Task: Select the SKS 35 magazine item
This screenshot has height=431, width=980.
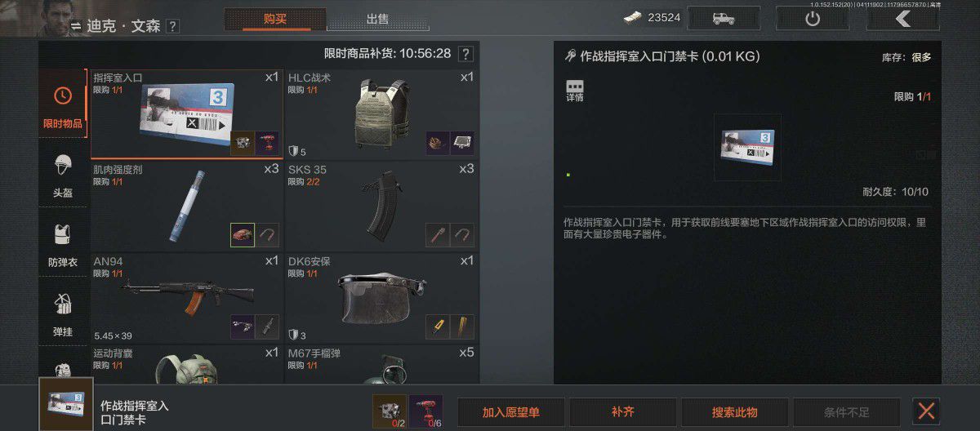Action: click(381, 205)
